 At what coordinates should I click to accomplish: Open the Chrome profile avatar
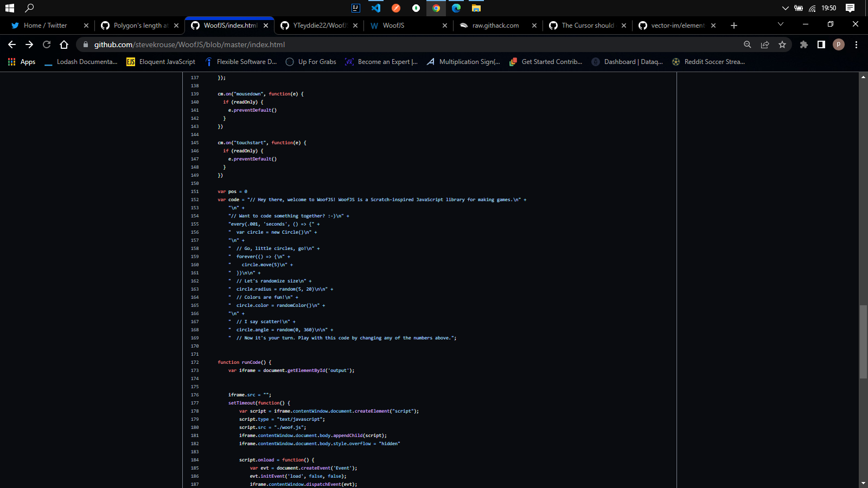[x=839, y=44]
